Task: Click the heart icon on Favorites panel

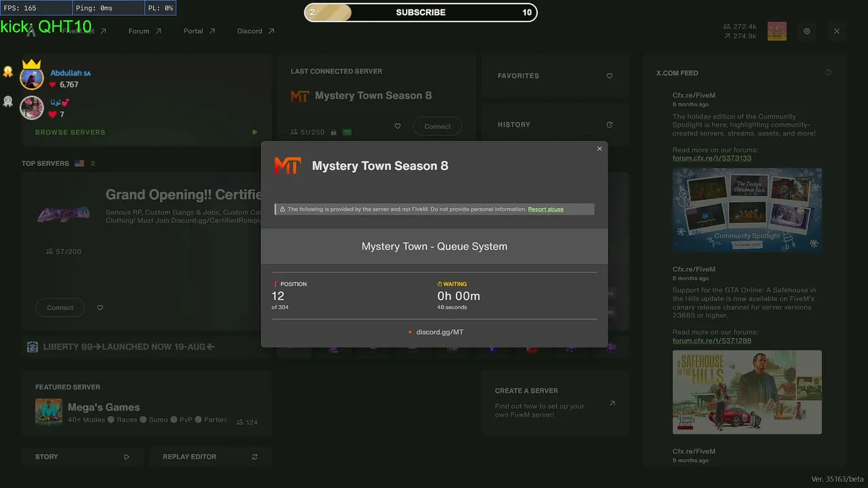Action: coord(610,76)
